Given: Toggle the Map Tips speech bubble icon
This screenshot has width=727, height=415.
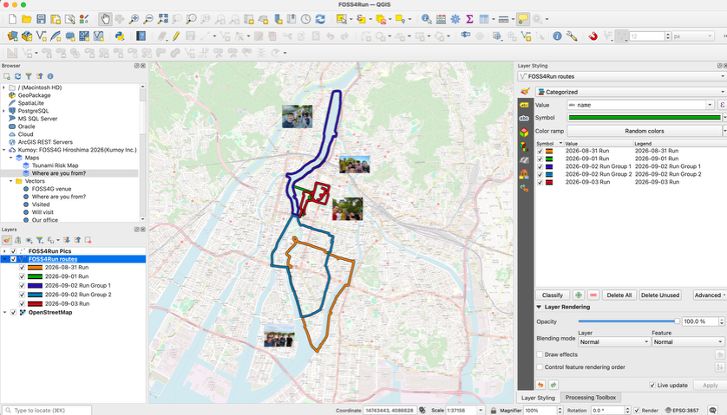Looking at the screenshot, I should pos(523,19).
